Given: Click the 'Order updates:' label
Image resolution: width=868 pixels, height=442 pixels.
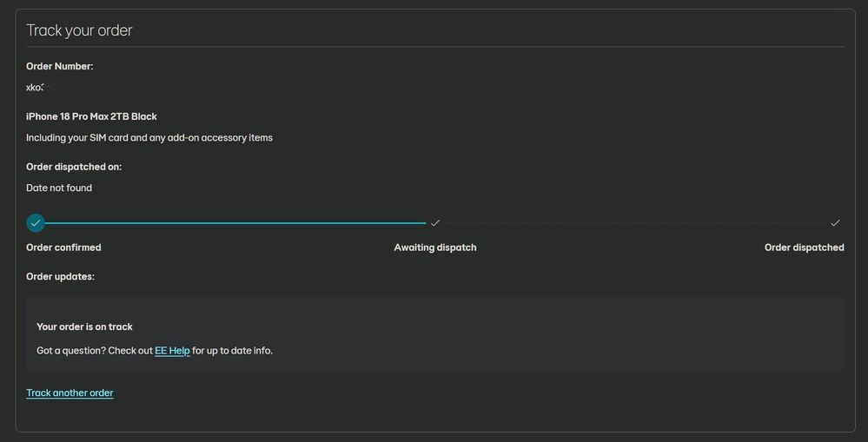Looking at the screenshot, I should pyautogui.click(x=60, y=277).
